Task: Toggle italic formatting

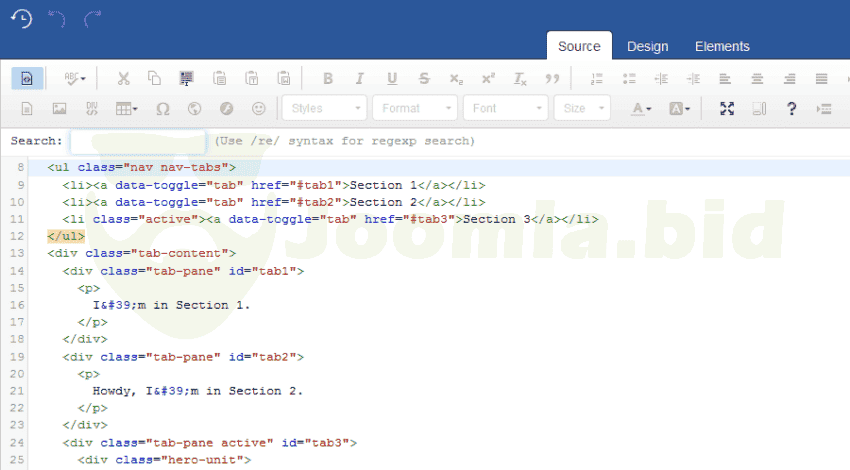Action: pos(360,78)
